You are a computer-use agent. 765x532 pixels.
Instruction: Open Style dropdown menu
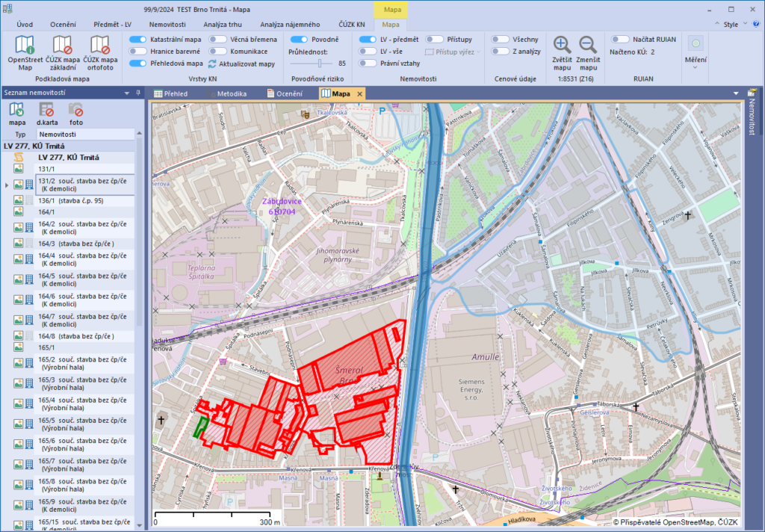click(735, 24)
